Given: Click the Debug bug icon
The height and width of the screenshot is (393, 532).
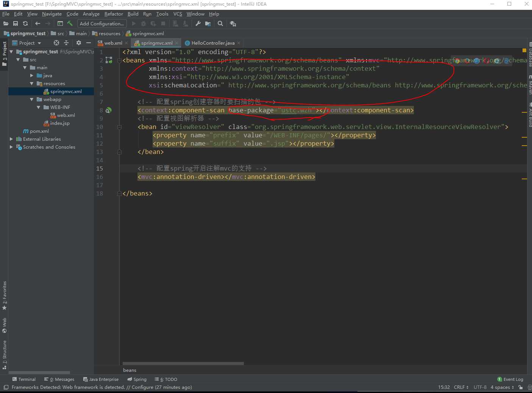Looking at the screenshot, I should coord(144,23).
